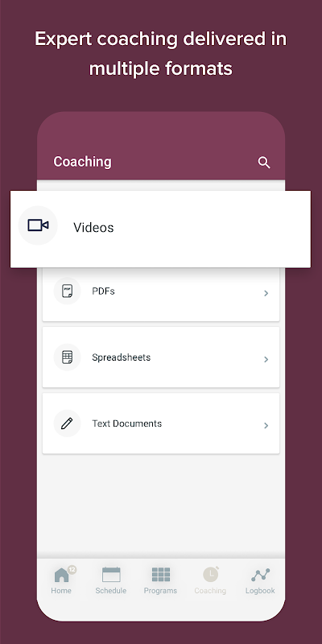Tap the Schedule calendar icon
The height and width of the screenshot is (644, 322).
click(x=111, y=574)
